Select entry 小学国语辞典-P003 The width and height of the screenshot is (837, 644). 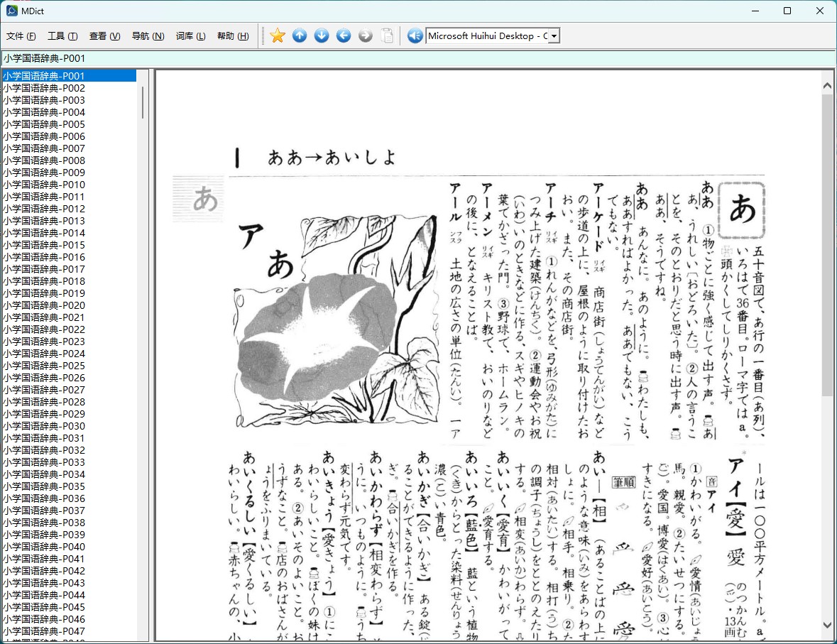[x=69, y=100]
